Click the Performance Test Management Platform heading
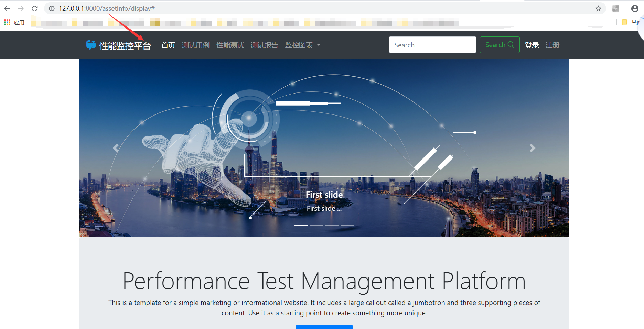This screenshot has height=329, width=644. [x=324, y=281]
